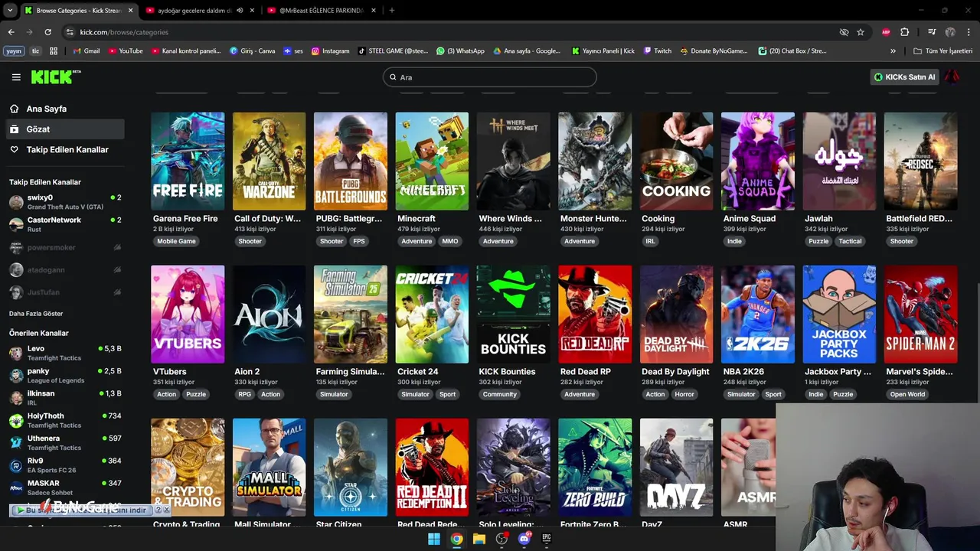Switch to Browse Categories Kick tab

coord(79,11)
